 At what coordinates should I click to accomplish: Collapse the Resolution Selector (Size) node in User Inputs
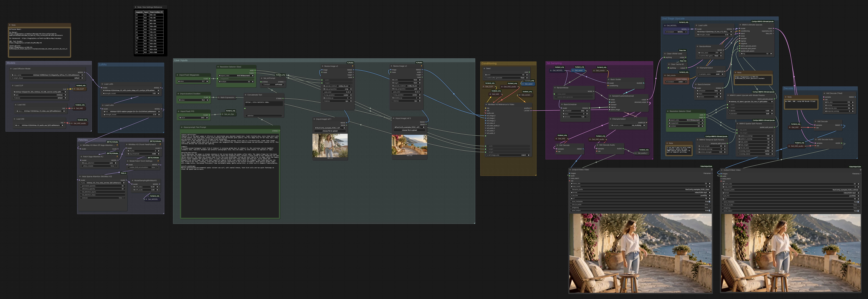click(218, 67)
